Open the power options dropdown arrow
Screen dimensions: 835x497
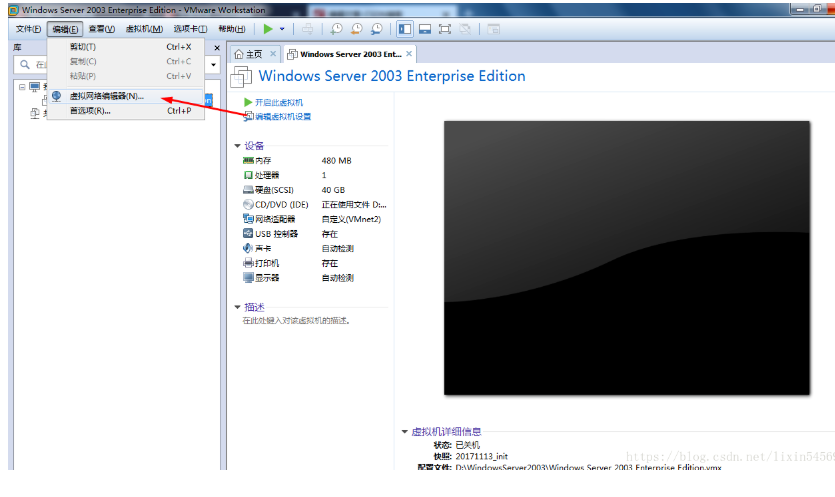pyautogui.click(x=282, y=29)
